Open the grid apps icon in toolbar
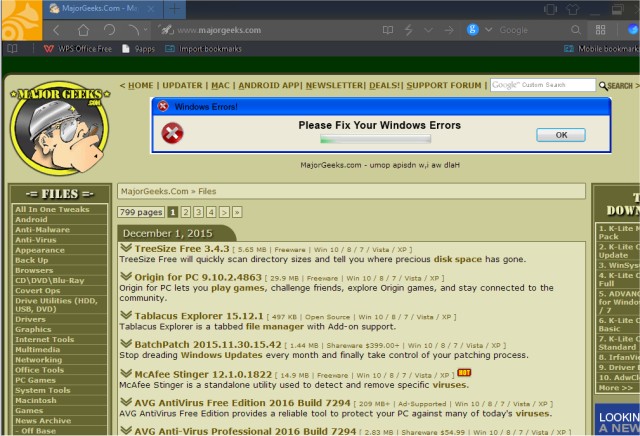Image resolution: width=640 pixels, height=436 pixels. (600, 30)
